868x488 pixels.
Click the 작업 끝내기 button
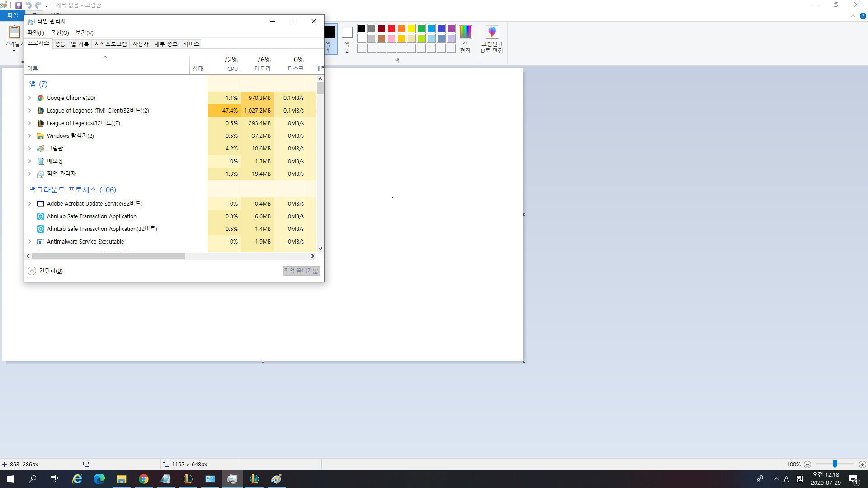301,271
